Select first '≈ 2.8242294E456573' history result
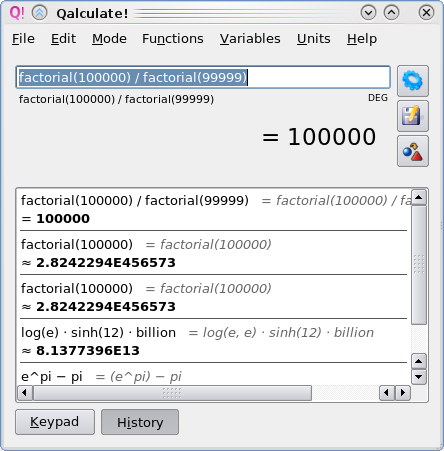 [x=98, y=263]
